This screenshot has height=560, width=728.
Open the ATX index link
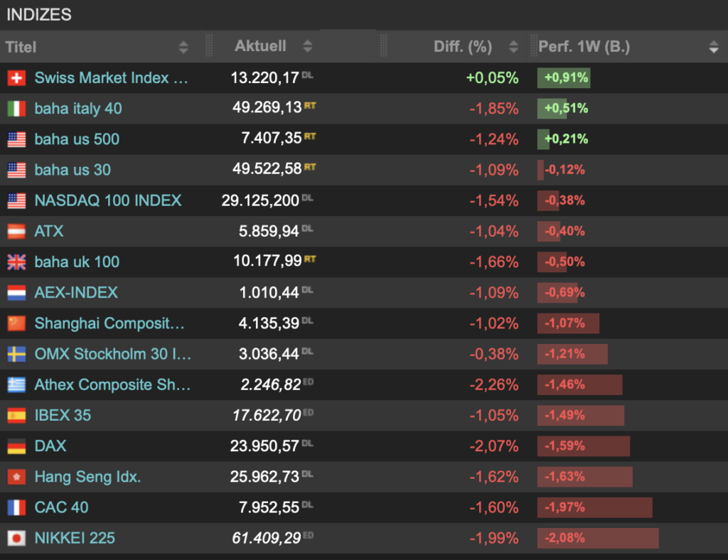49,231
